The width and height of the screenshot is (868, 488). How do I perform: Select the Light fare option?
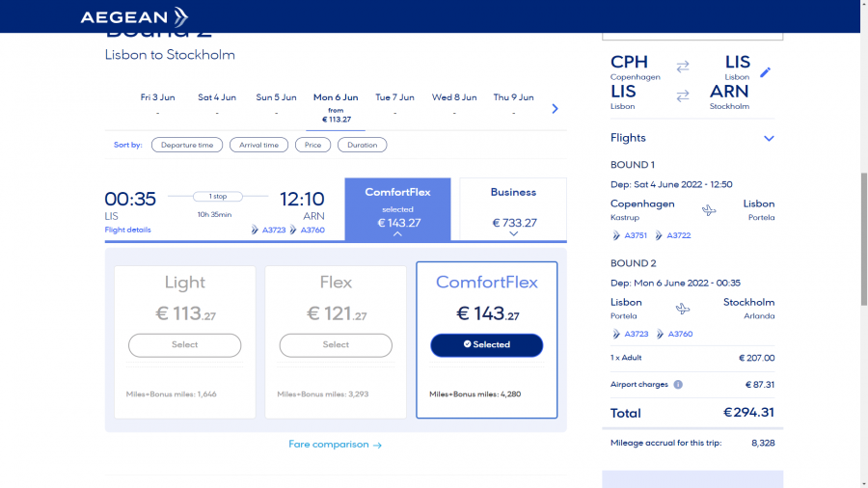[184, 344]
